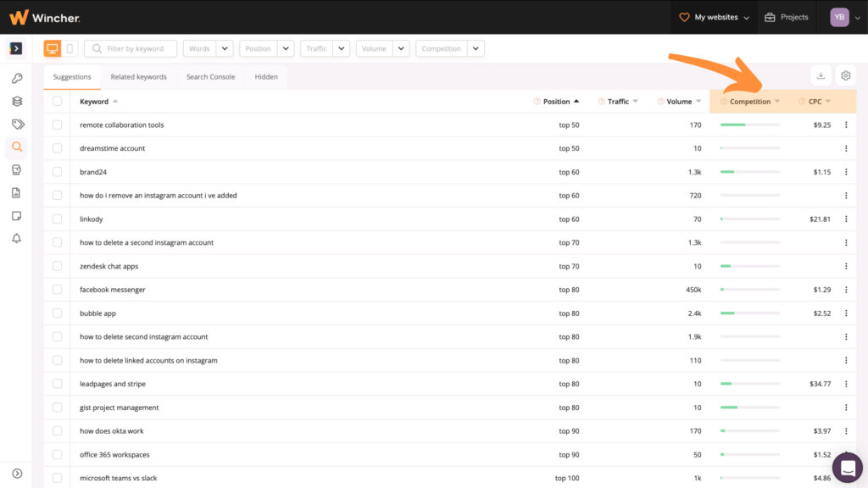The image size is (868, 488).
Task: Open the Projects page
Action: pyautogui.click(x=787, y=17)
